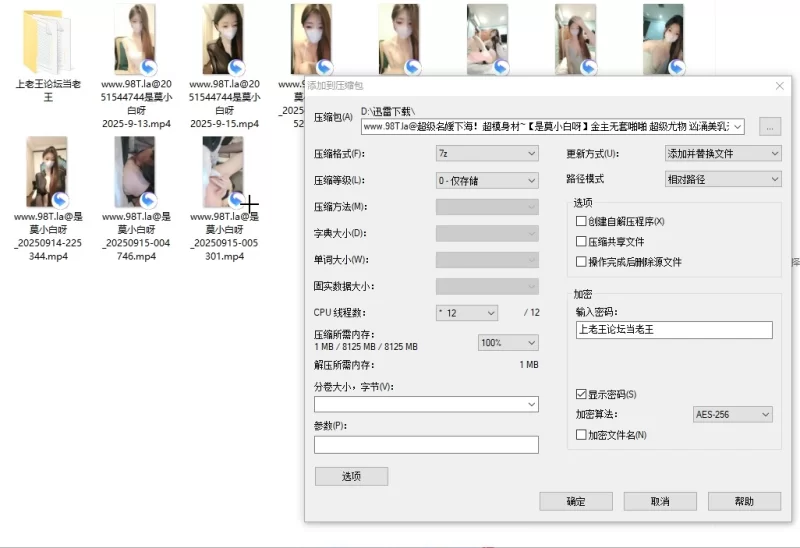Click the 确定 button
This screenshot has width=800, height=548.
[575, 501]
